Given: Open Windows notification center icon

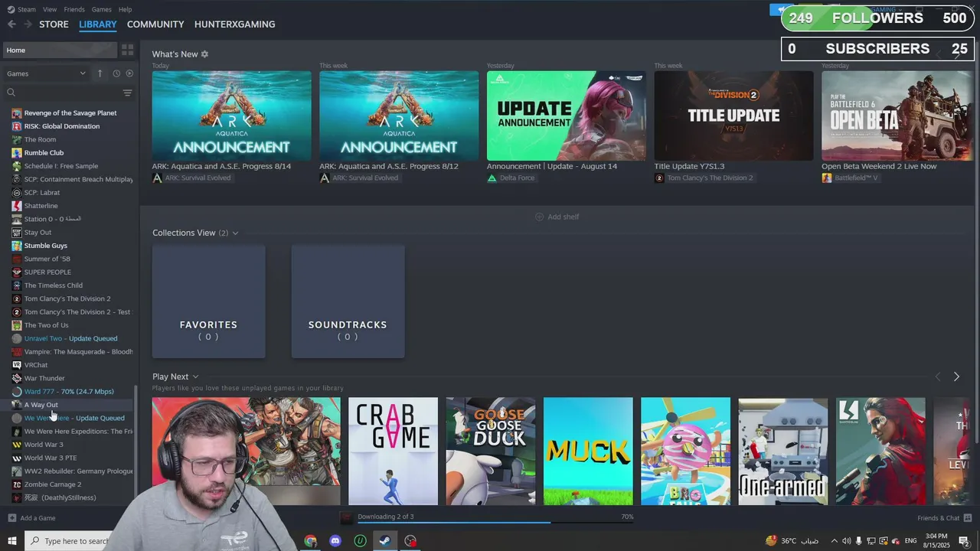Looking at the screenshot, I should 964,541.
